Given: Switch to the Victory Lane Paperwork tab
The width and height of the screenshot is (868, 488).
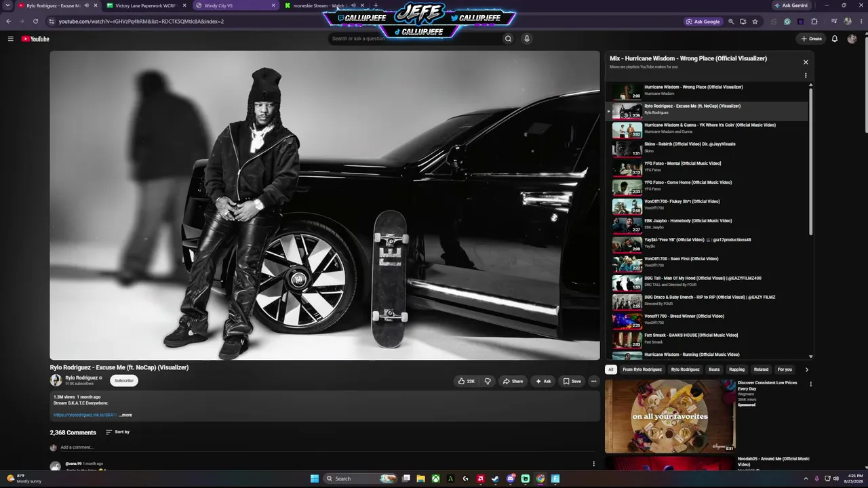Looking at the screenshot, I should tap(145, 5).
